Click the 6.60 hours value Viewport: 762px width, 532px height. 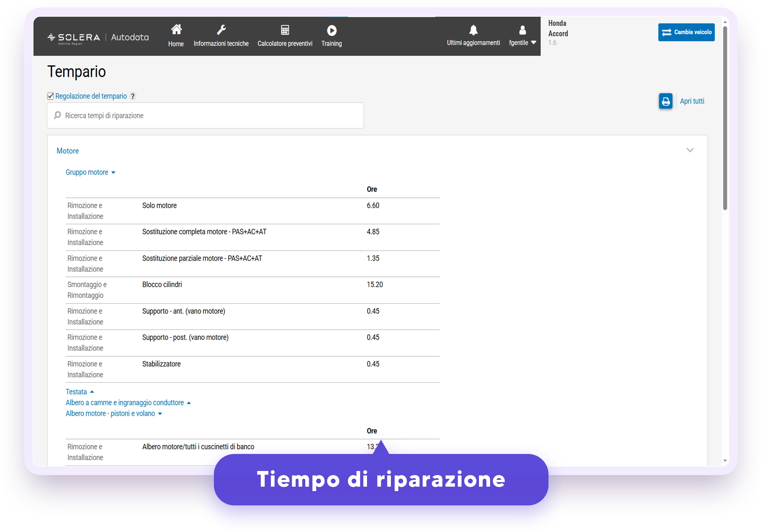click(x=373, y=206)
